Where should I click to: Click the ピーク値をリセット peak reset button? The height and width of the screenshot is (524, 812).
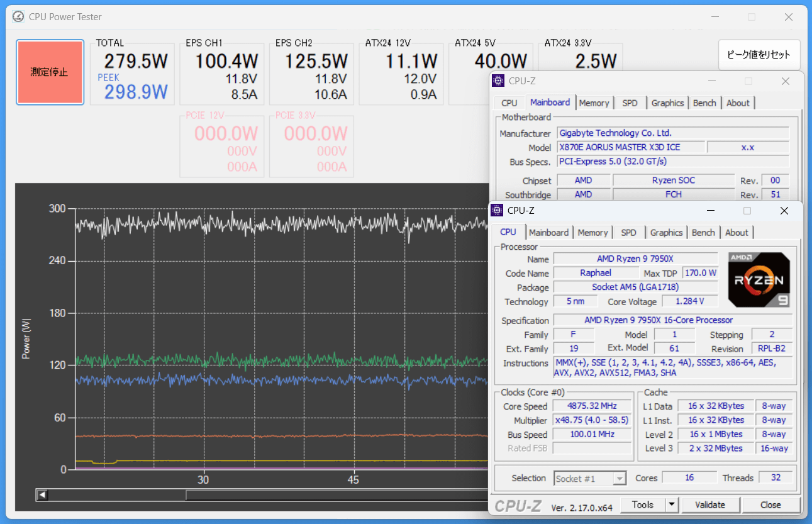click(x=759, y=55)
